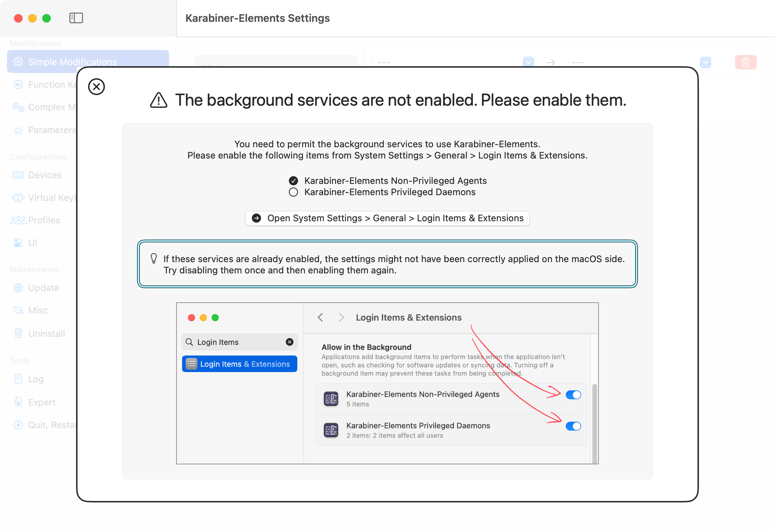Click the Misc leaf icon
775x532 pixels.
tap(18, 310)
